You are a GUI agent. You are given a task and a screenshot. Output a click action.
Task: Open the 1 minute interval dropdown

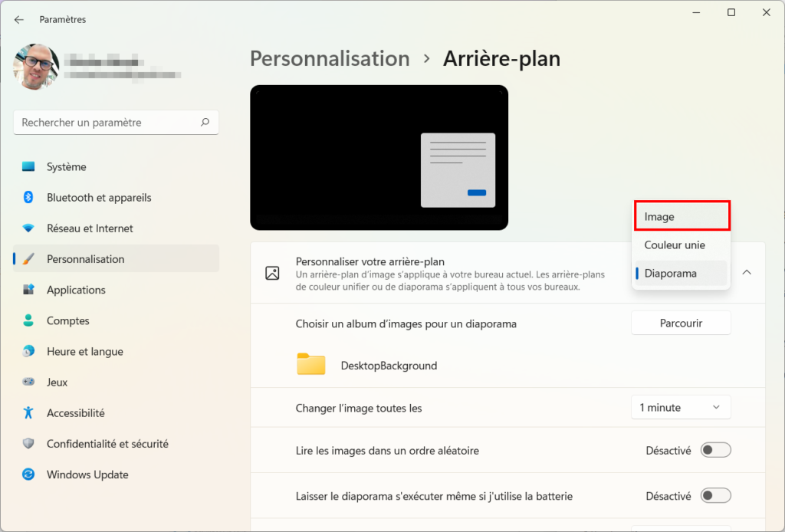[x=681, y=407]
